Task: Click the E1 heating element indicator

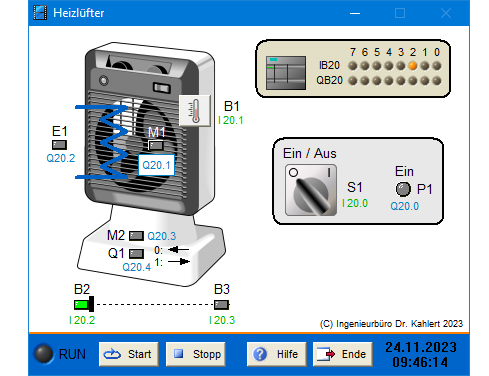Action: [59, 145]
